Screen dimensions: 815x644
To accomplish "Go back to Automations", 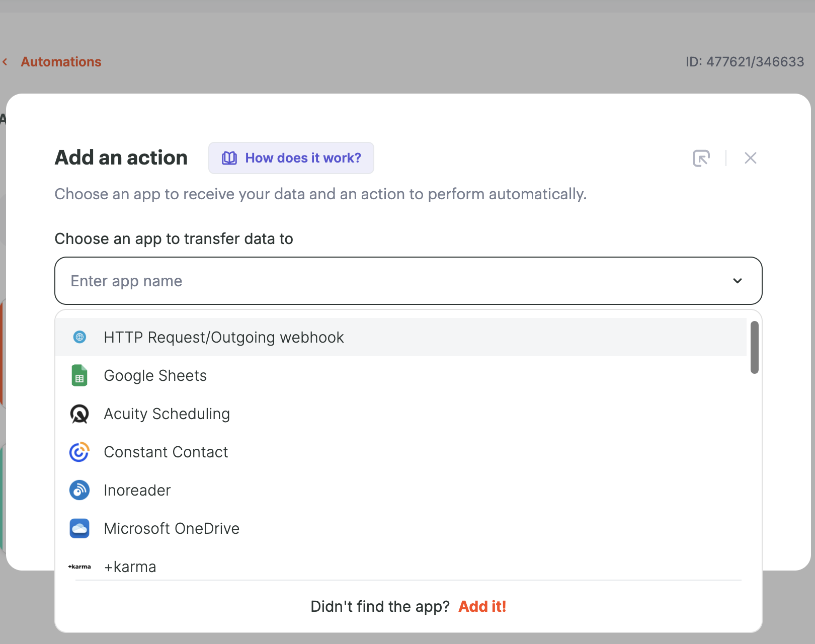I will pos(61,62).
